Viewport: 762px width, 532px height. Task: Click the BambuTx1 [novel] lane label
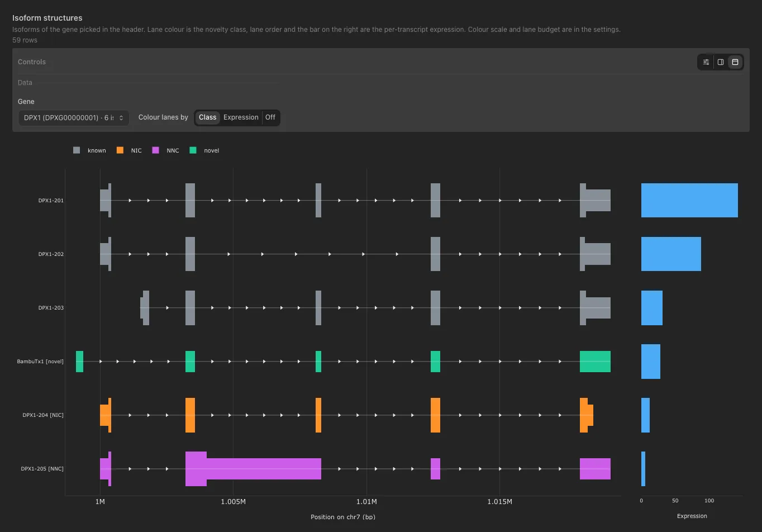tap(40, 362)
